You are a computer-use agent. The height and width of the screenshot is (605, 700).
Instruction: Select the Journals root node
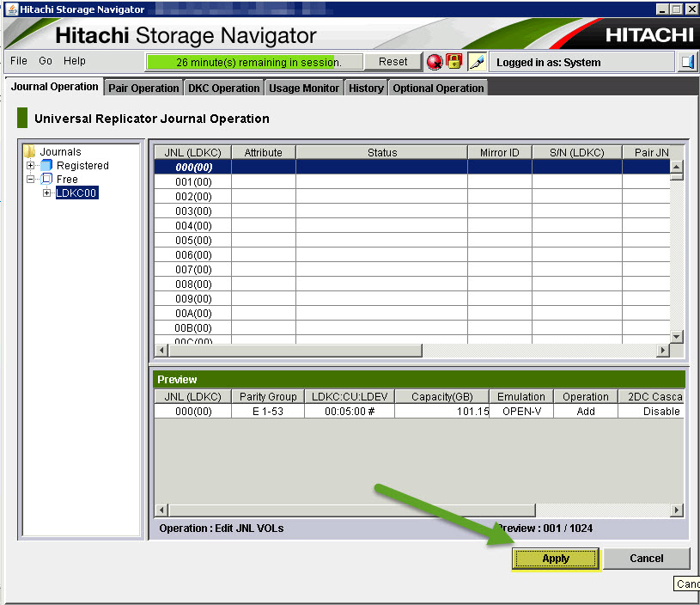(x=60, y=151)
